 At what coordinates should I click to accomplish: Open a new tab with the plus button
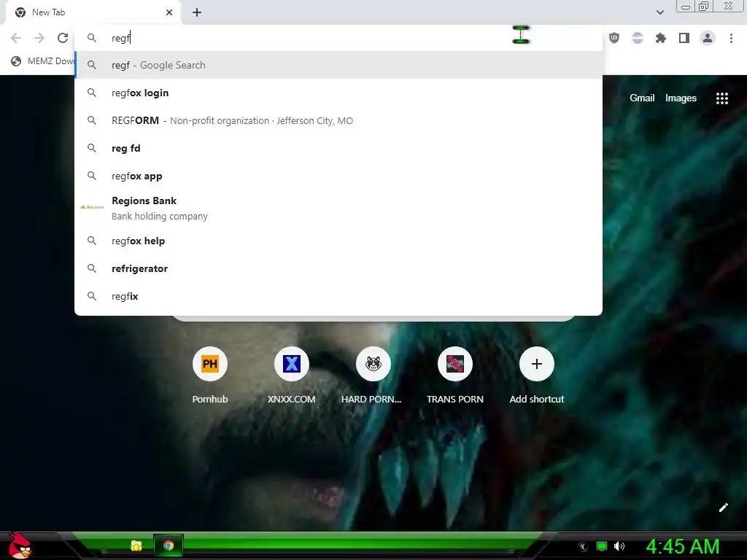tap(197, 12)
